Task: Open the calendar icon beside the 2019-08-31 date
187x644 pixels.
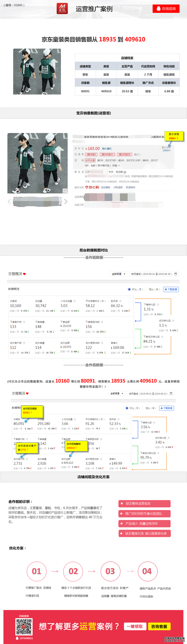Action: [171, 393]
